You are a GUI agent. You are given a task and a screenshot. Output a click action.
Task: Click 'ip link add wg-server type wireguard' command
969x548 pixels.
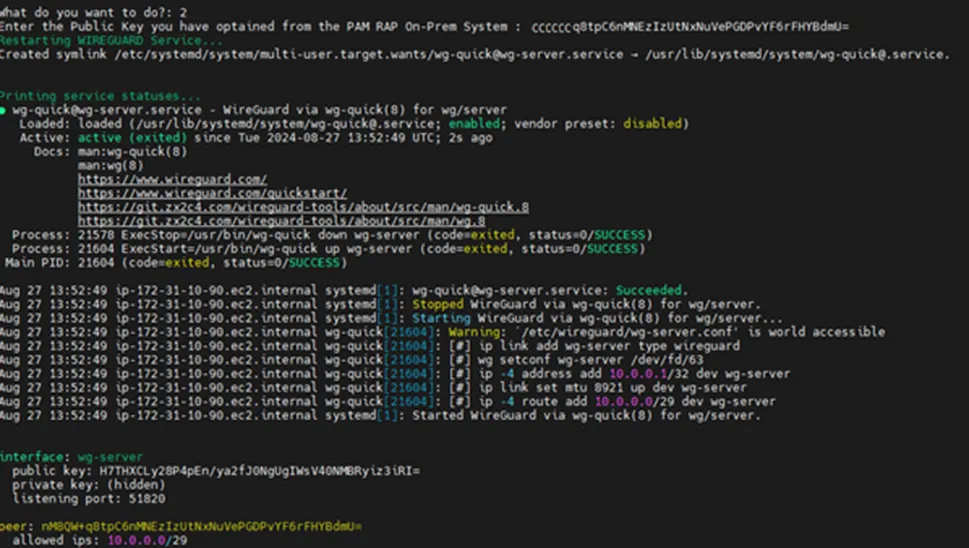coord(609,346)
